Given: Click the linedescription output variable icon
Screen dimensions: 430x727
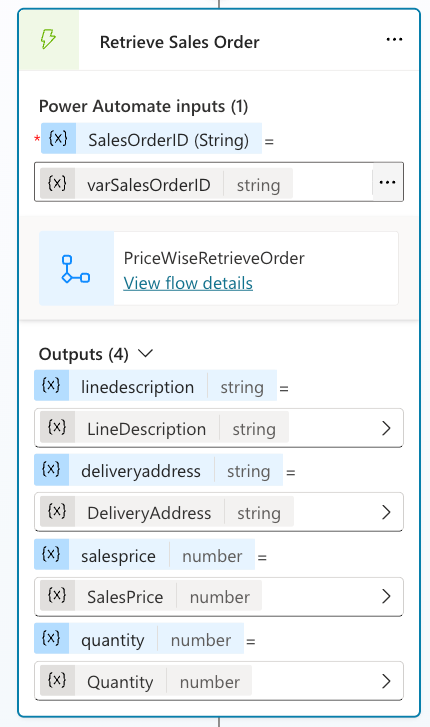Looking at the screenshot, I should pos(51,385).
